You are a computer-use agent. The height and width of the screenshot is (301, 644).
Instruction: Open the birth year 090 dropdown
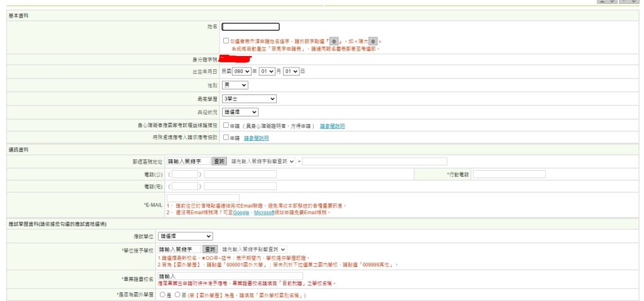point(241,72)
